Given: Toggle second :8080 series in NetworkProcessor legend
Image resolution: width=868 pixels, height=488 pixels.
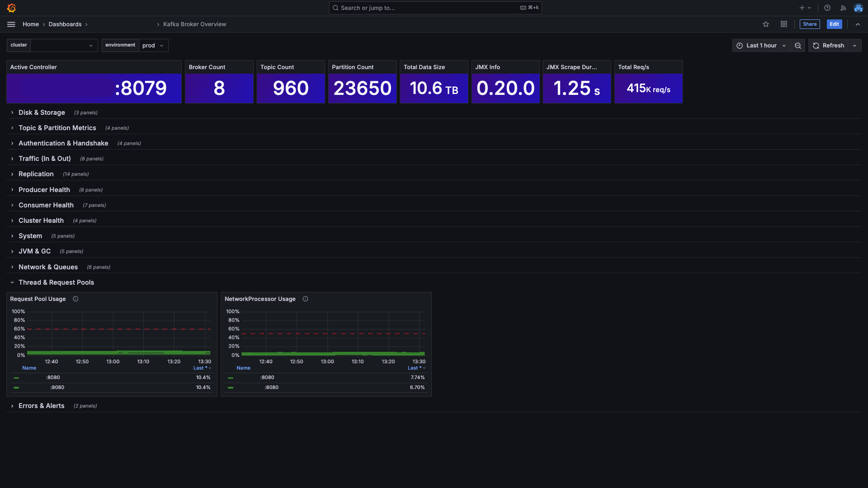Looking at the screenshot, I should pos(271,388).
